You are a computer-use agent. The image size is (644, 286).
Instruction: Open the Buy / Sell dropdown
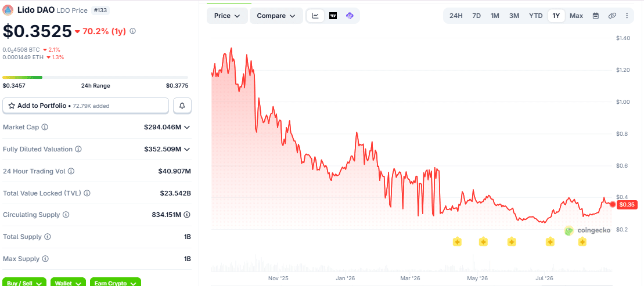click(x=24, y=283)
